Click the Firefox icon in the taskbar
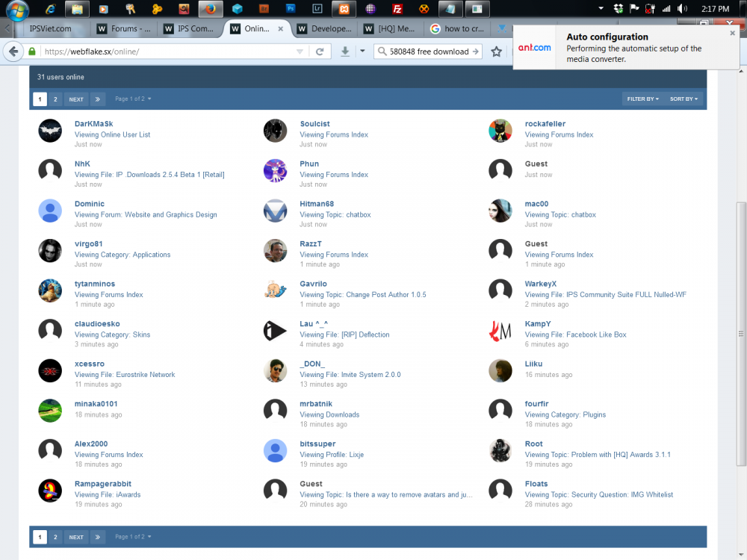Viewport: 747px width, 560px height. click(x=210, y=10)
